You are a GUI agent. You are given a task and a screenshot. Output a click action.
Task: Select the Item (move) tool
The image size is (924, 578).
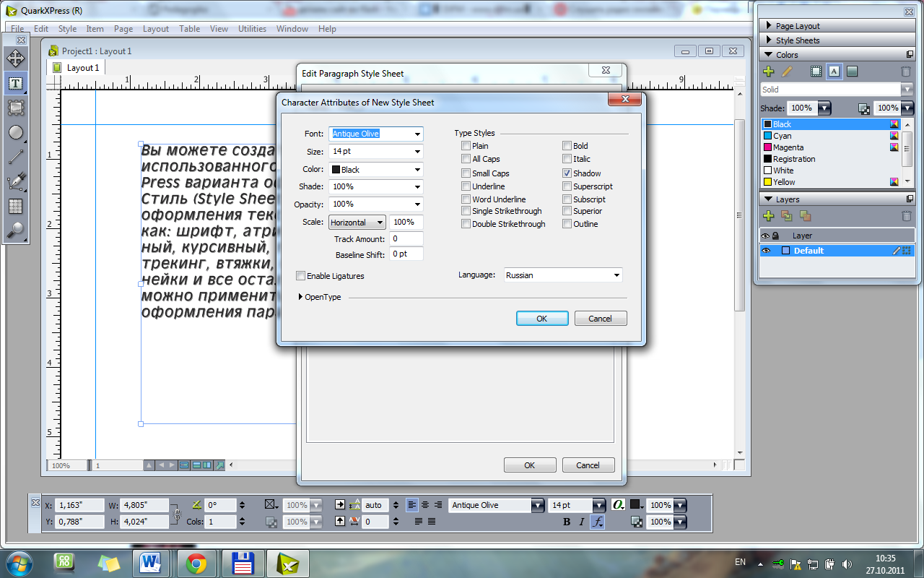coord(15,59)
